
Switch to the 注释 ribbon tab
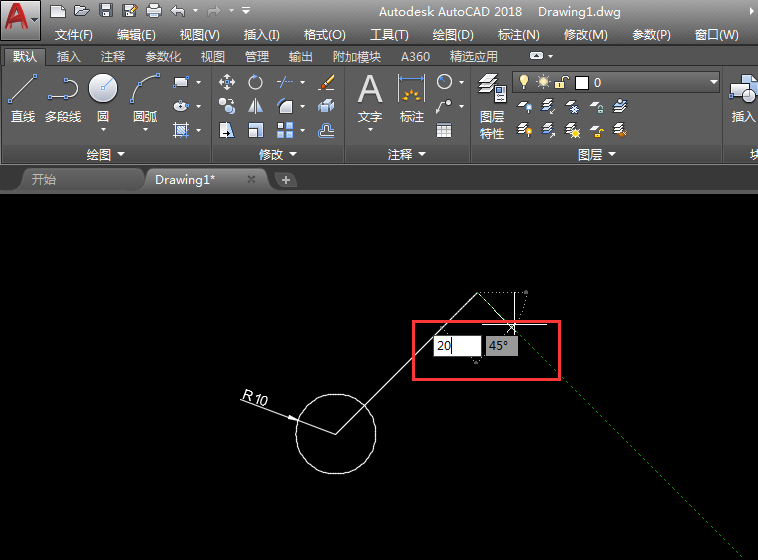click(x=113, y=57)
